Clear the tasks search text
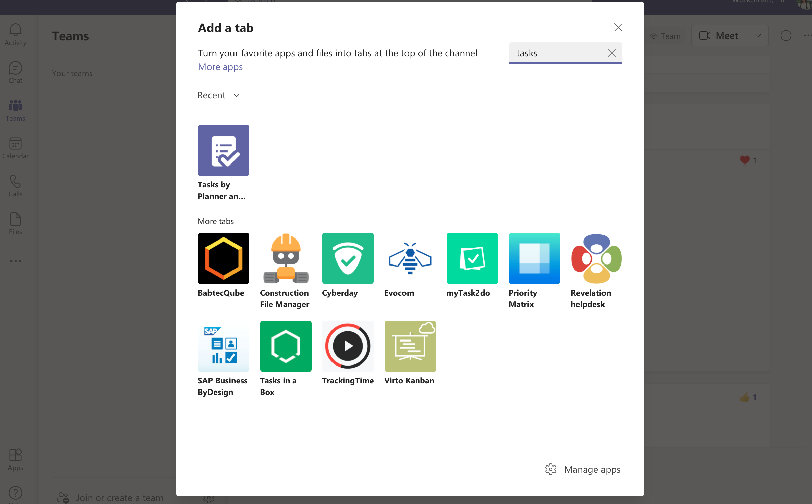This screenshot has width=812, height=504. pyautogui.click(x=611, y=53)
